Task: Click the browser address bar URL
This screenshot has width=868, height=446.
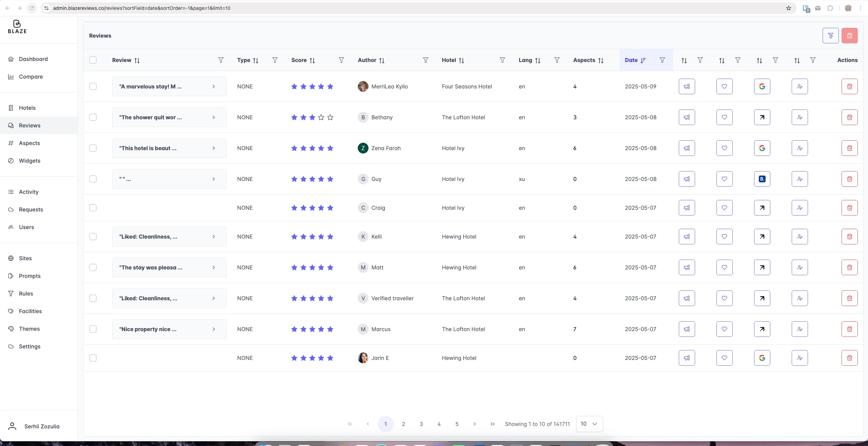Action: click(142, 8)
